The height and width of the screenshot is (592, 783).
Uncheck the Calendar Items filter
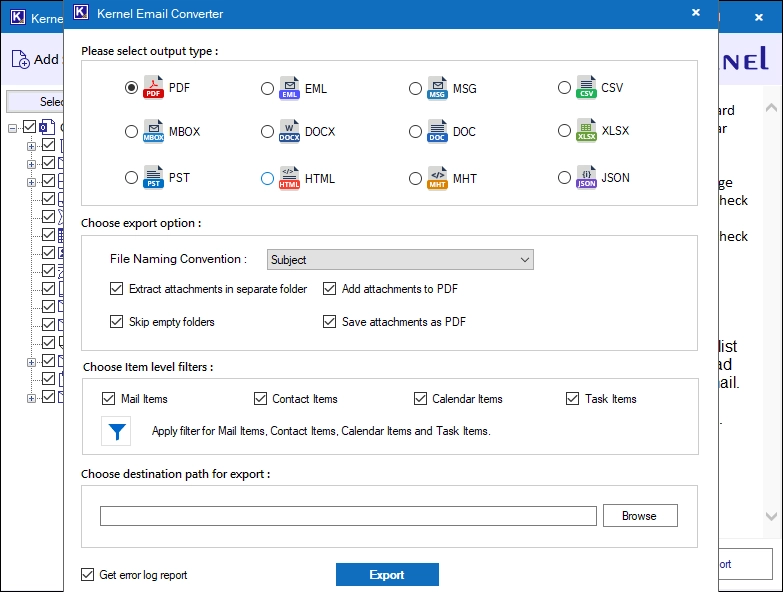point(420,398)
